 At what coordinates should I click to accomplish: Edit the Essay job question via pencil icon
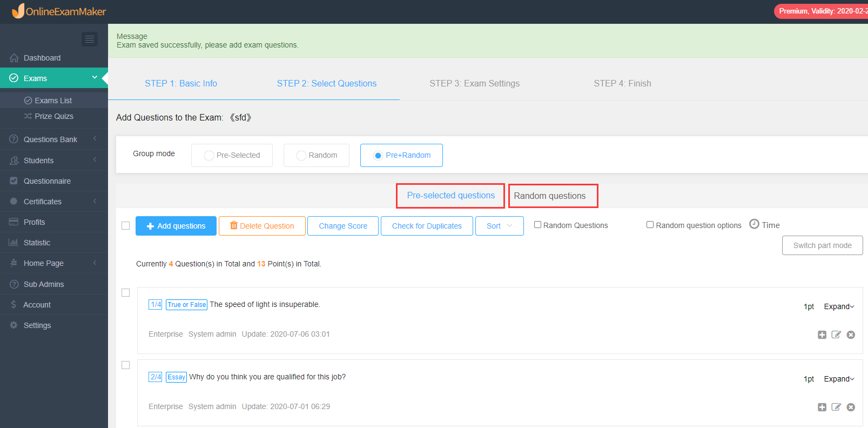tap(836, 407)
